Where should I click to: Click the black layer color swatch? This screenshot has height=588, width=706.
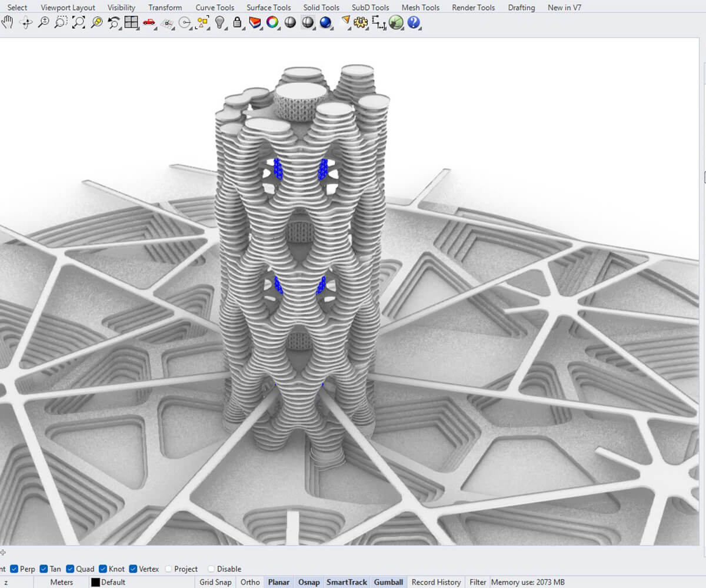point(95,582)
